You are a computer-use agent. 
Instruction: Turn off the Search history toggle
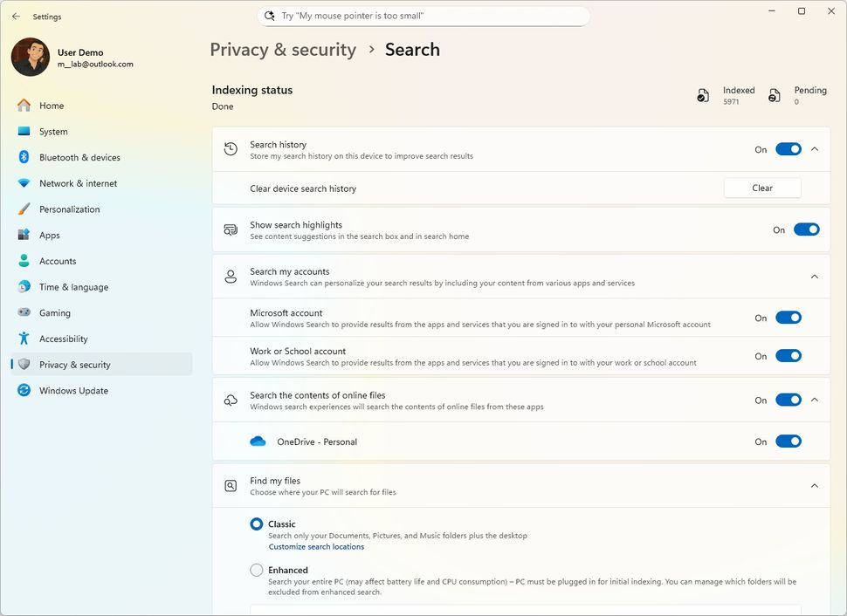788,149
